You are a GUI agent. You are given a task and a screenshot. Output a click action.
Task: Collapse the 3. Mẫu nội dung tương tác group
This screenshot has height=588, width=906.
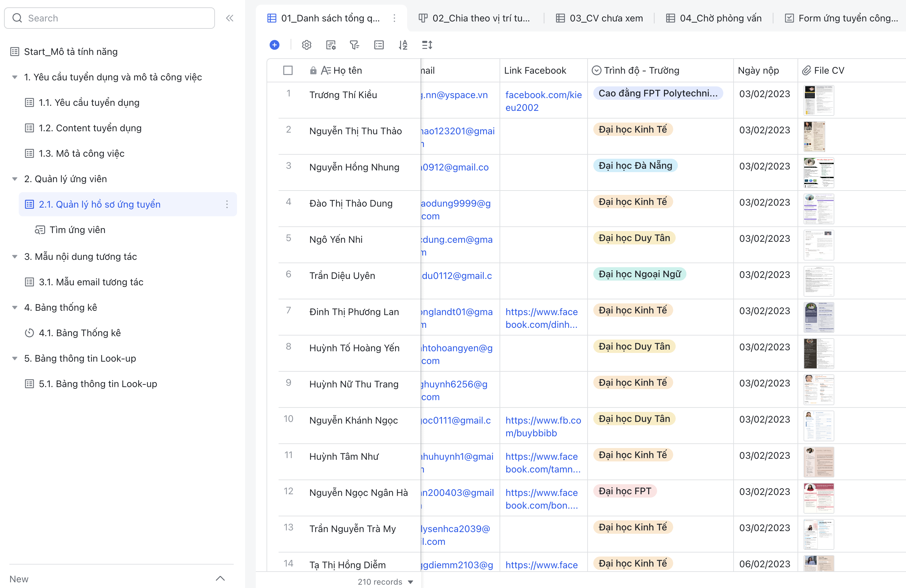click(14, 256)
